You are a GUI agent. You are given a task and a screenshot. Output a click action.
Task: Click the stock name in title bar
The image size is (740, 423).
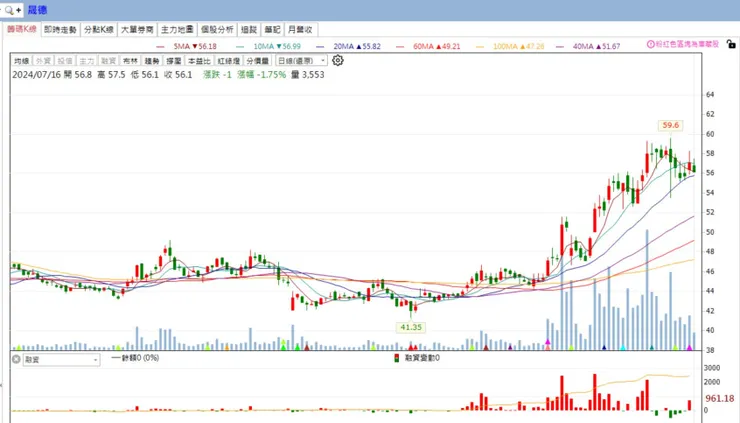pos(37,10)
